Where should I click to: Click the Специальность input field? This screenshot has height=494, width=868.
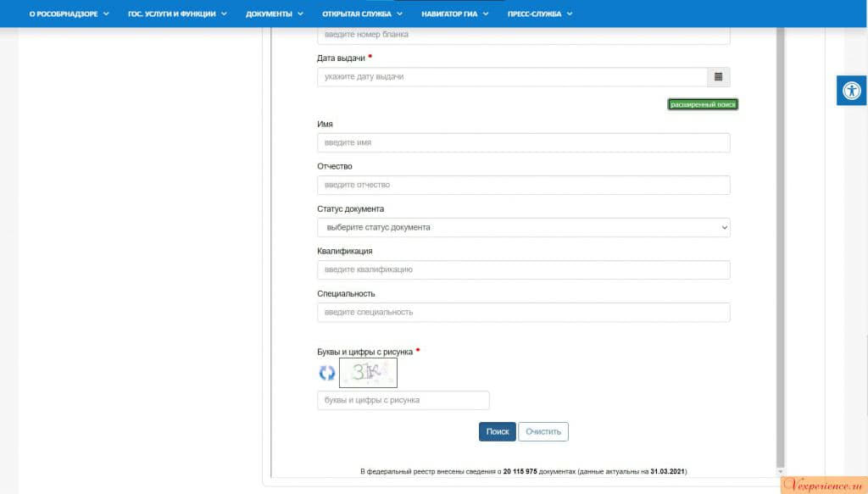click(523, 313)
